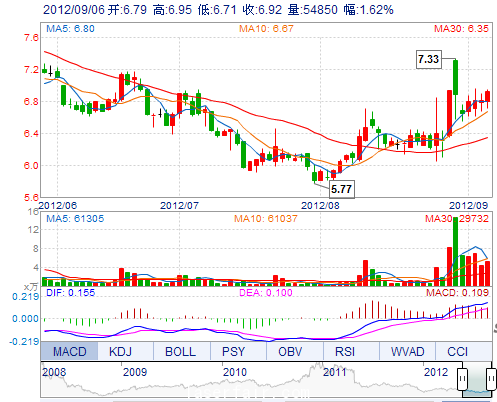Click the 2010 timeline overview marker
This screenshot has height=402, width=497.
tap(235, 372)
